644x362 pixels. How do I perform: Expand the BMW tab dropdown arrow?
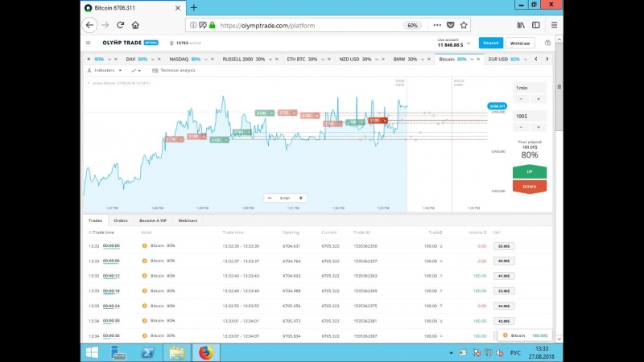coord(422,59)
